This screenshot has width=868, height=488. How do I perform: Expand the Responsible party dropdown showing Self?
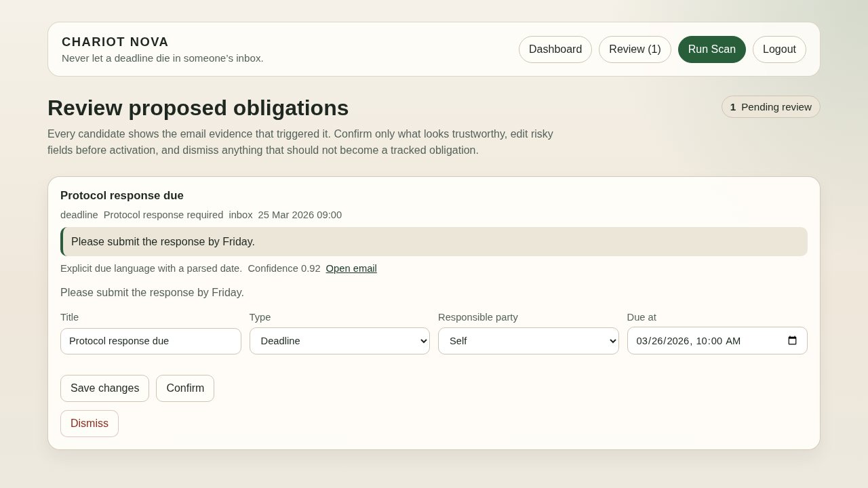tap(528, 341)
